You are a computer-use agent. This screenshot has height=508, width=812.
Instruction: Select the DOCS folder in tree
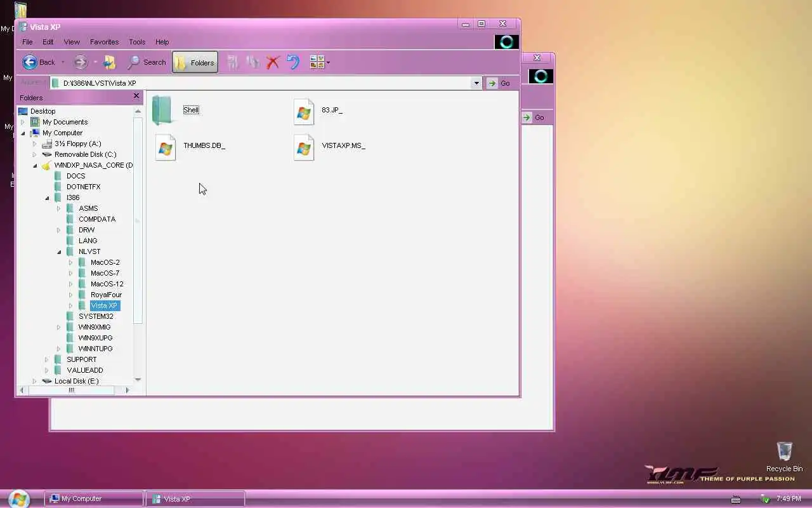pyautogui.click(x=75, y=176)
